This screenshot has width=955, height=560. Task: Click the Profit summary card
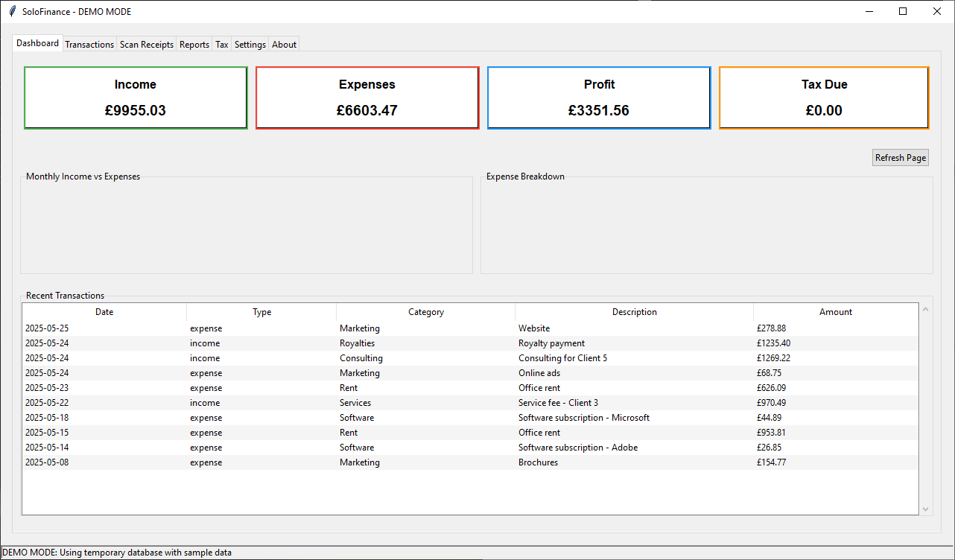point(599,98)
